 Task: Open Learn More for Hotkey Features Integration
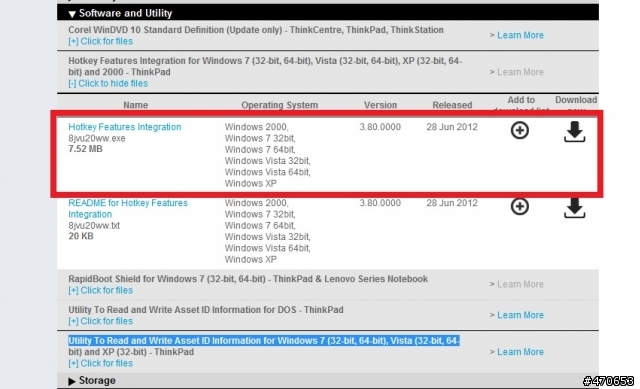[520, 72]
